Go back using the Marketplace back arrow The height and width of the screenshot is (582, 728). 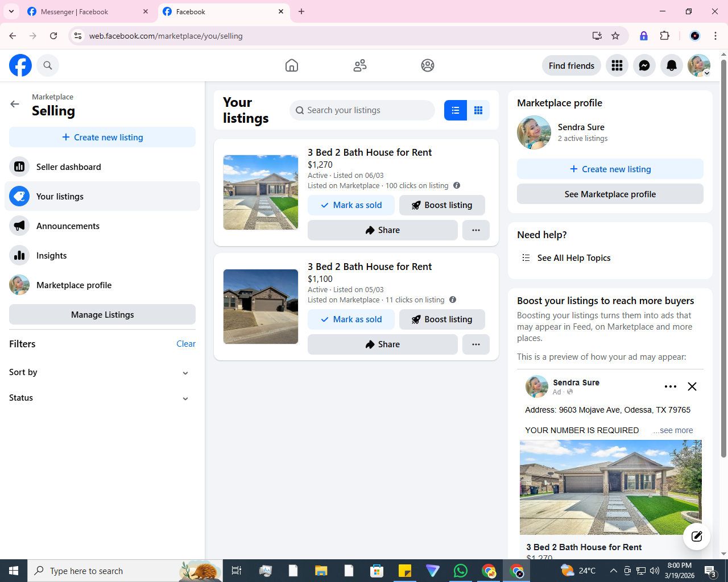pos(15,104)
